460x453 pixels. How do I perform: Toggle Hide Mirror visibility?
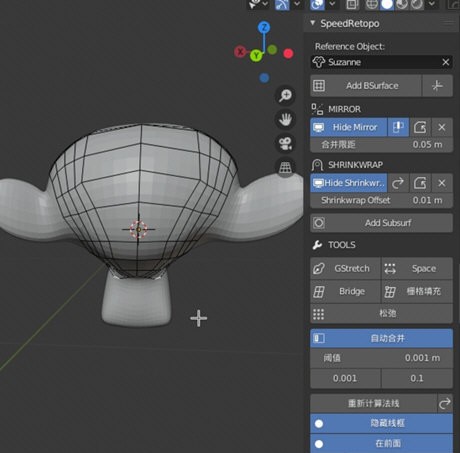click(349, 127)
